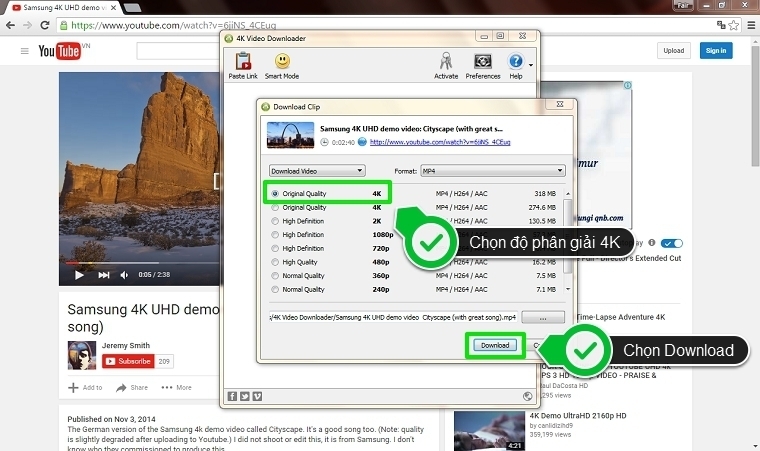Screen dimensions: 760x451
Task: Open the Format MP4 dropdown
Action: coord(492,171)
